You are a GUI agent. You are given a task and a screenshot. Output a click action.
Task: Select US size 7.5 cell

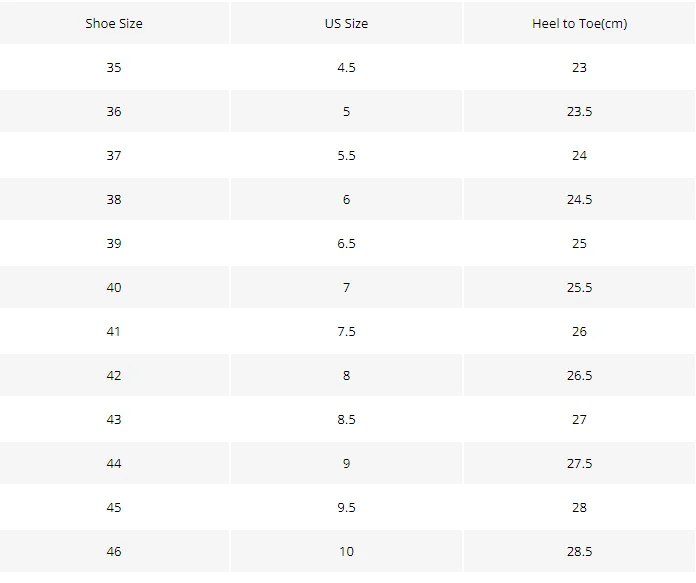tap(346, 331)
